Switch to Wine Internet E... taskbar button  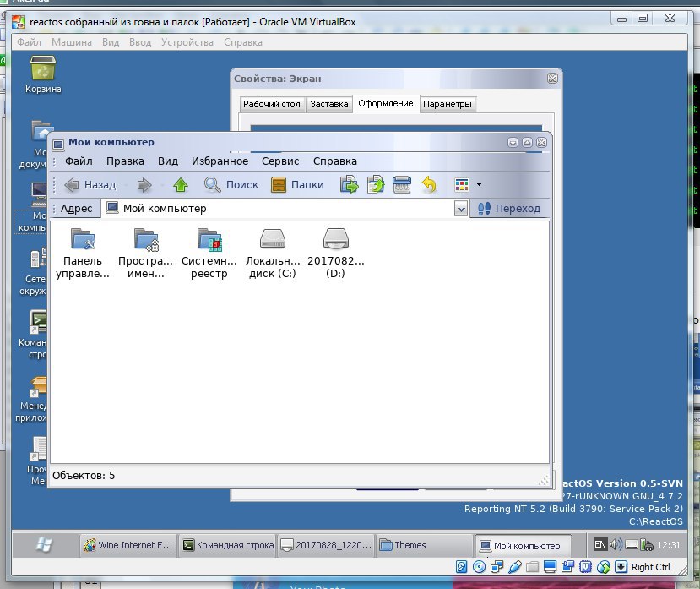[128, 545]
